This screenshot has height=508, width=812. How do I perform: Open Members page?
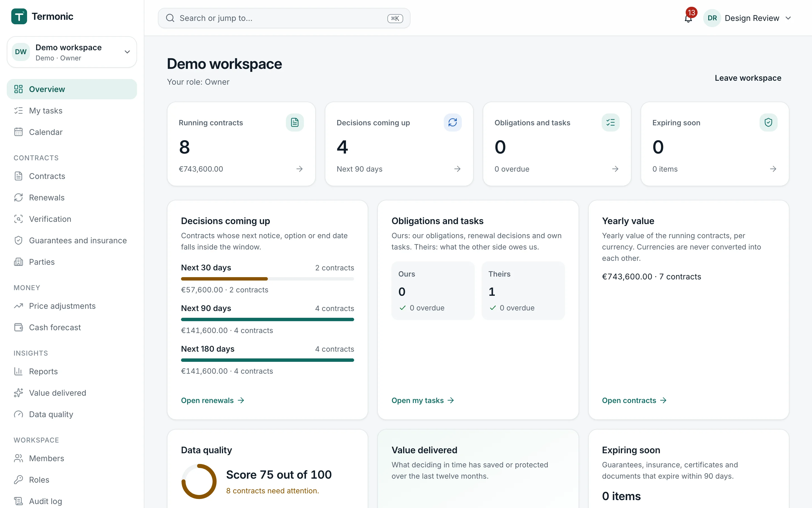(x=72, y=458)
